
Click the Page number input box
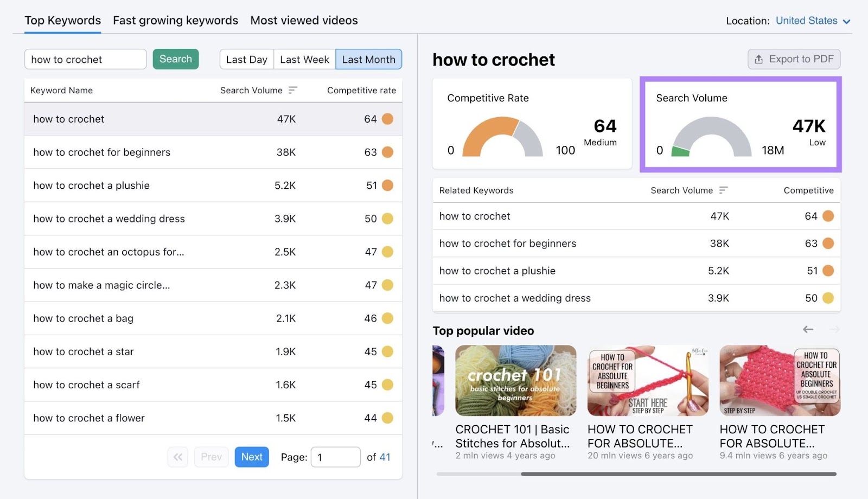point(335,457)
